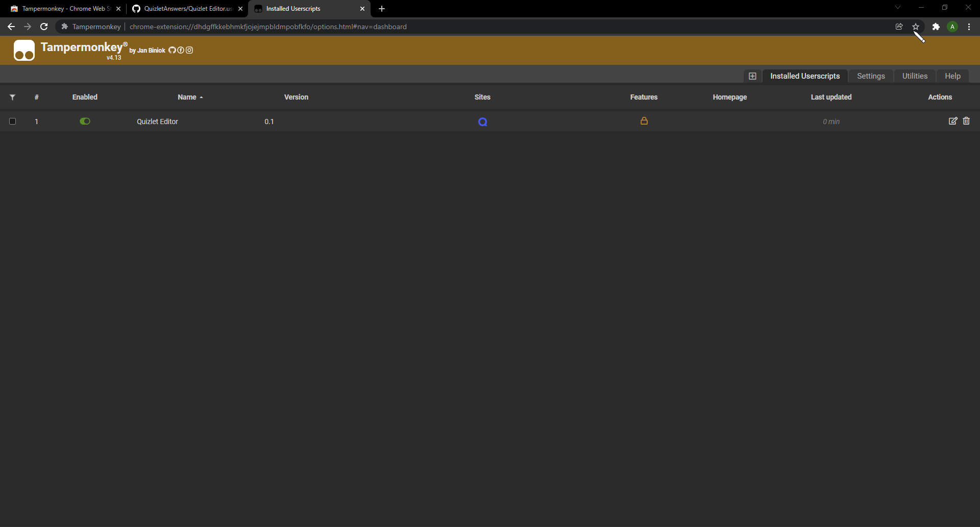Click the version 0.1 cell

pyautogui.click(x=269, y=122)
